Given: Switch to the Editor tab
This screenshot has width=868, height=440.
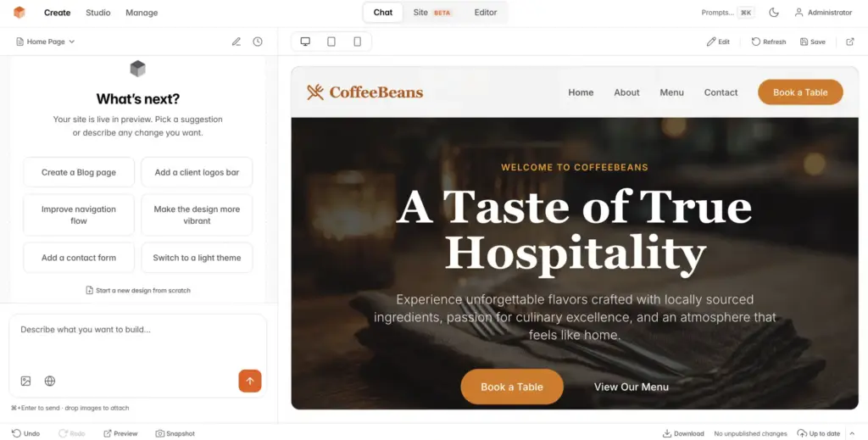Looking at the screenshot, I should pyautogui.click(x=486, y=12).
